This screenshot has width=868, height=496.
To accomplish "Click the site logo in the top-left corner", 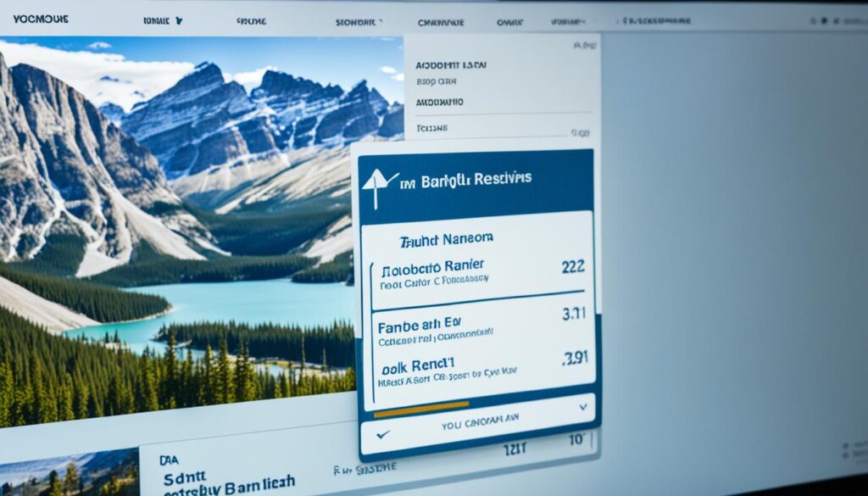I will [41, 19].
